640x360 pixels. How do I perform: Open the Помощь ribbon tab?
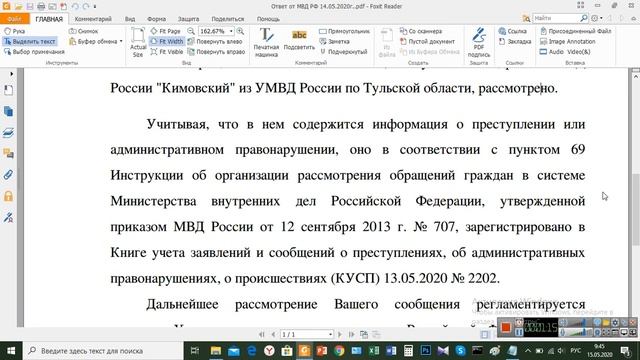[268, 19]
